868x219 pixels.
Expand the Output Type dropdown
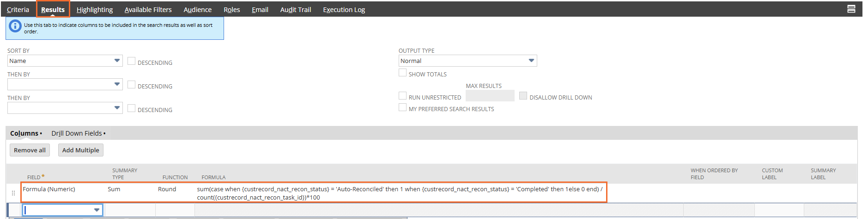(x=467, y=61)
